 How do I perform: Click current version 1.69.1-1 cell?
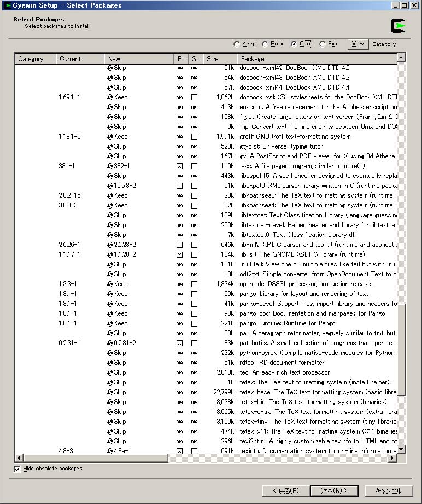69,97
